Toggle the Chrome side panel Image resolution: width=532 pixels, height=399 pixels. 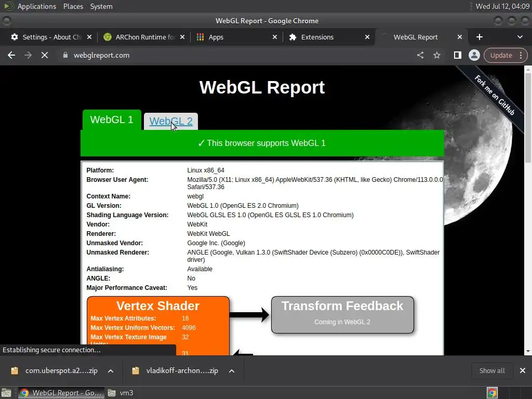point(457,55)
